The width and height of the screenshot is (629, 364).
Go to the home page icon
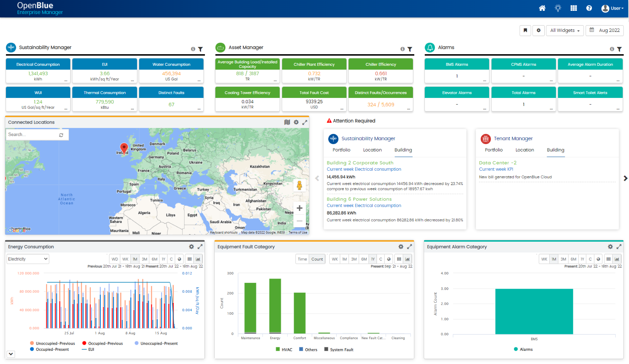(x=542, y=8)
